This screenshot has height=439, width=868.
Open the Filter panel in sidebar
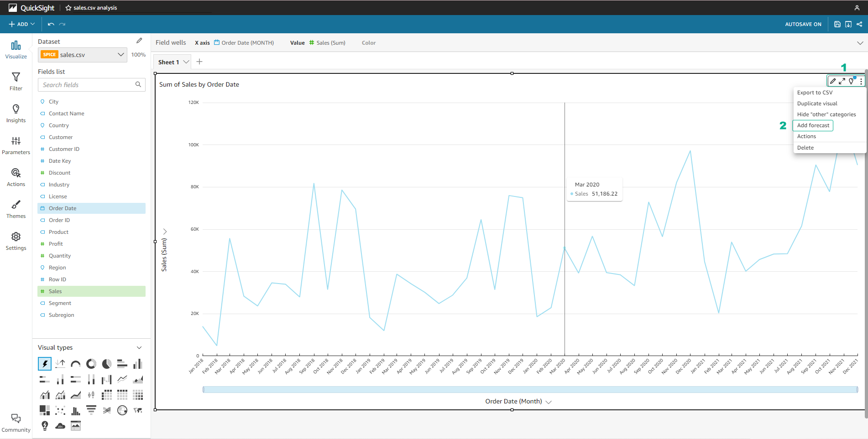coord(16,82)
